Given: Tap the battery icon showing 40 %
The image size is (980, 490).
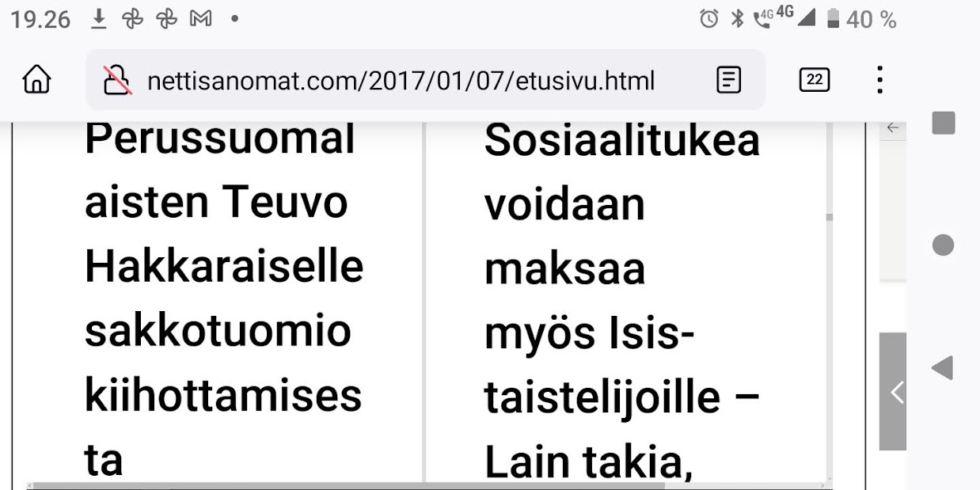Looking at the screenshot, I should pyautogui.click(x=832, y=19).
